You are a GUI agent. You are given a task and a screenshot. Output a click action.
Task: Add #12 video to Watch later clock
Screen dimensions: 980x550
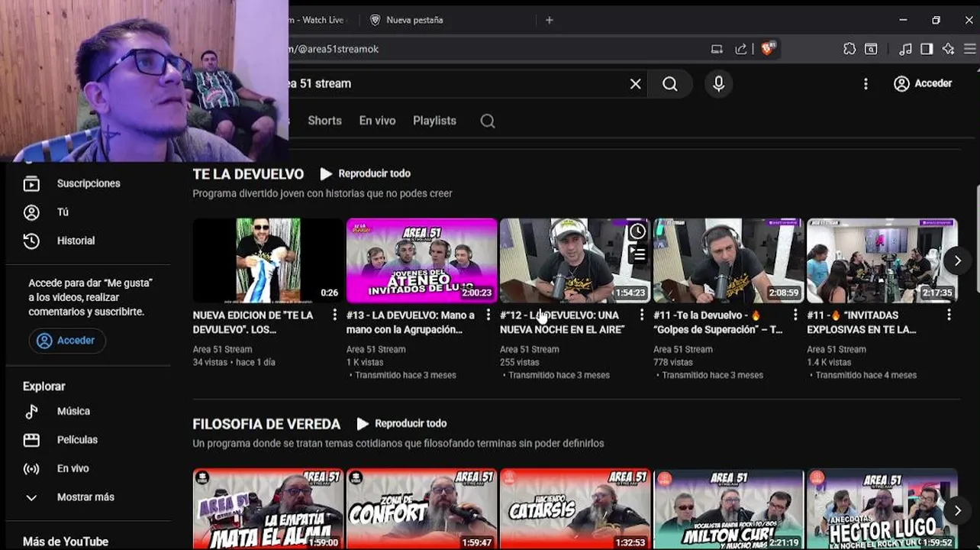637,231
